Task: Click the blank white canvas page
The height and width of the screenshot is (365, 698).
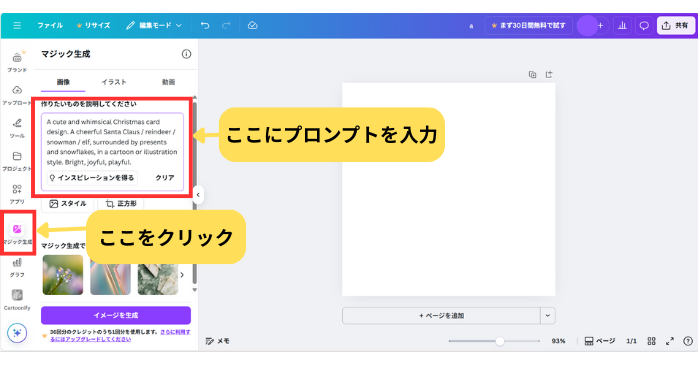Action: (x=448, y=189)
